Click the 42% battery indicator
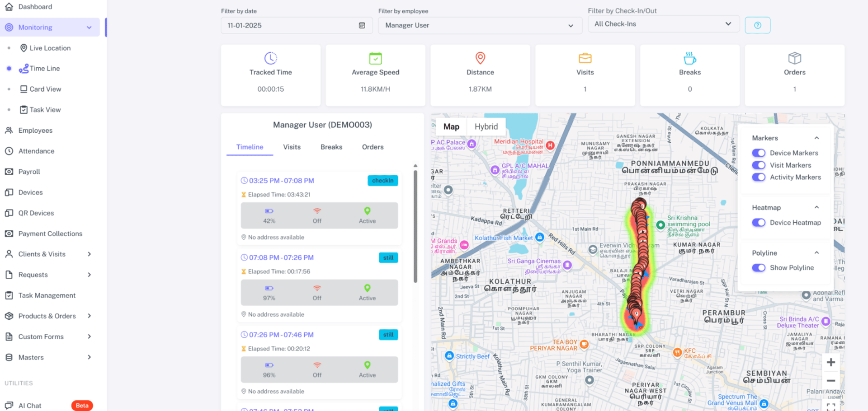The height and width of the screenshot is (411, 868). pos(269,216)
